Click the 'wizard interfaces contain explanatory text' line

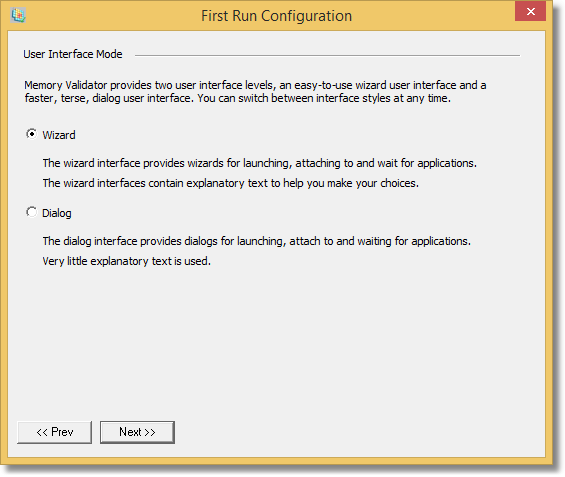[231, 183]
